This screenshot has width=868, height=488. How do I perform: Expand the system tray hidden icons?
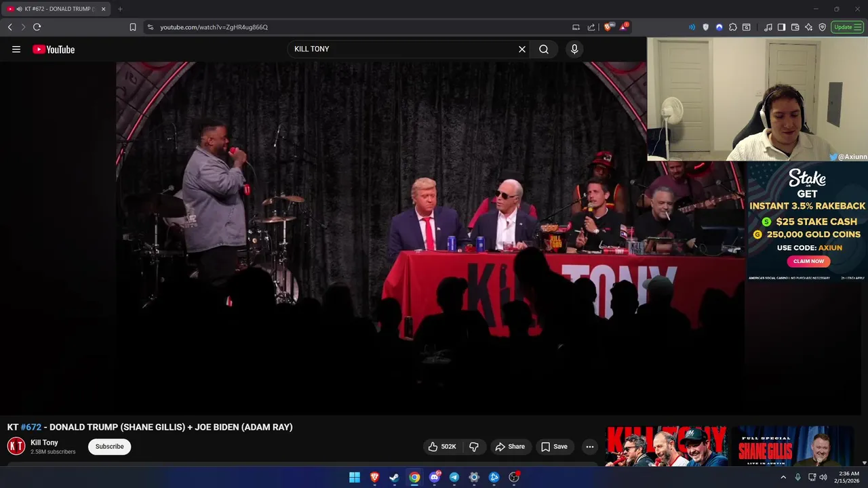(783, 477)
